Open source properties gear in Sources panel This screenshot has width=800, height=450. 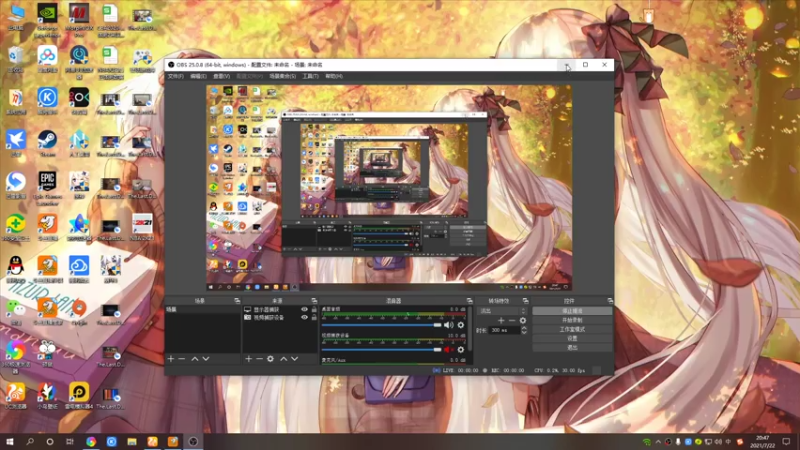pyautogui.click(x=270, y=359)
